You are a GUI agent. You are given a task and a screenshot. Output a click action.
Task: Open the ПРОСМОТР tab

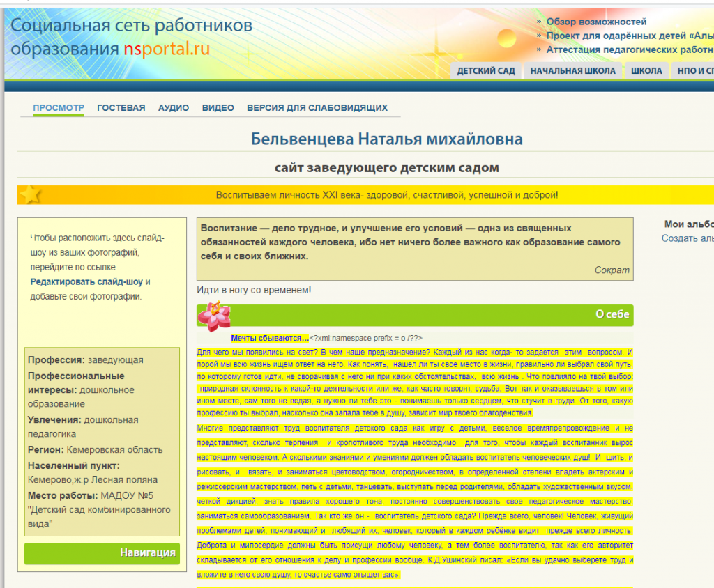[59, 108]
